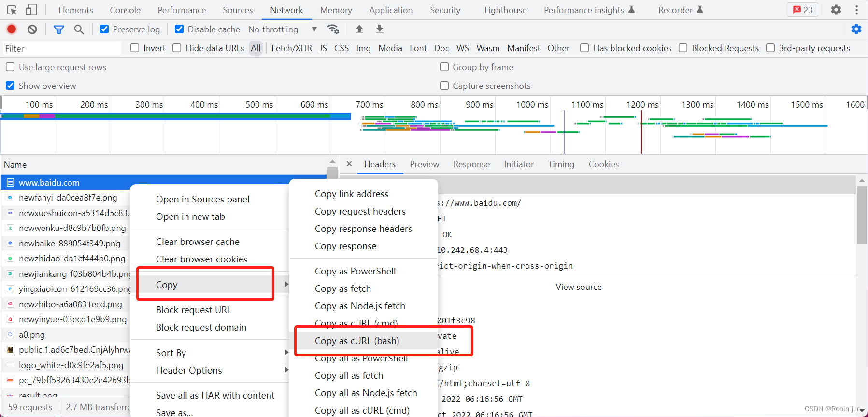Expand the Sort By submenu
Image resolution: width=868 pixels, height=417 pixels.
(210, 353)
